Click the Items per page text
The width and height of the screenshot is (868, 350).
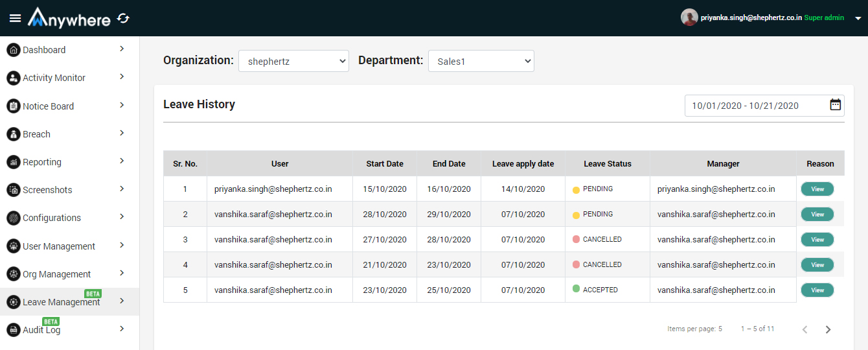(694, 329)
